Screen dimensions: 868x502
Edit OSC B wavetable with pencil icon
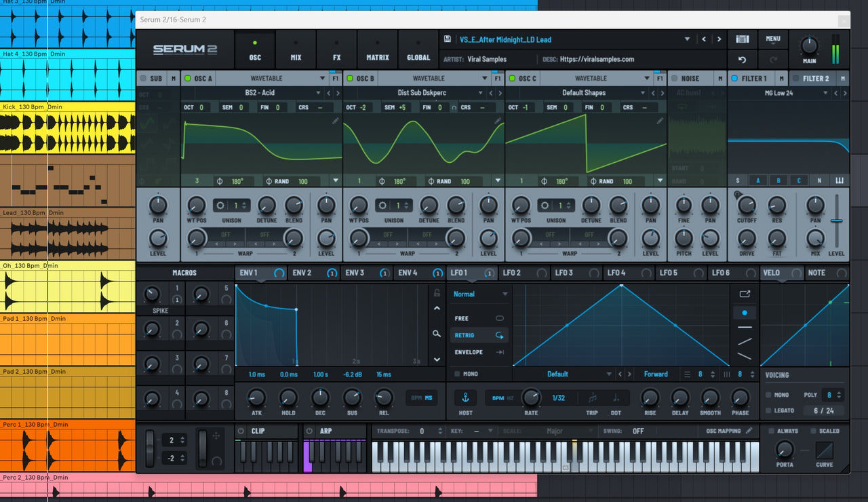coord(498,121)
